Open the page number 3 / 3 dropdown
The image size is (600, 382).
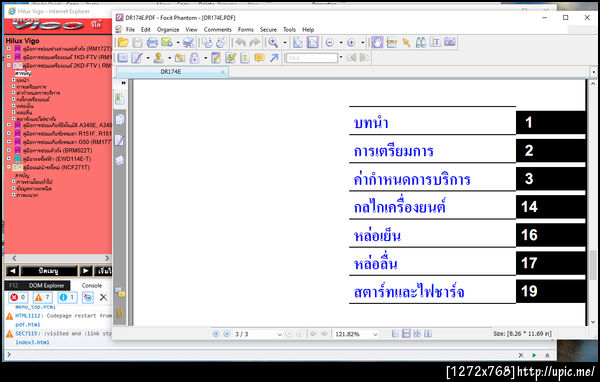pos(279,334)
